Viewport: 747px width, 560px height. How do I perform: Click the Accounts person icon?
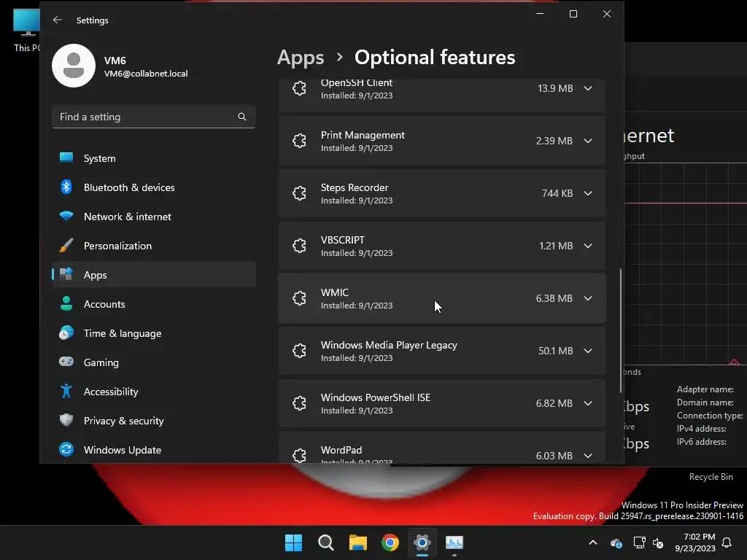[x=66, y=303]
